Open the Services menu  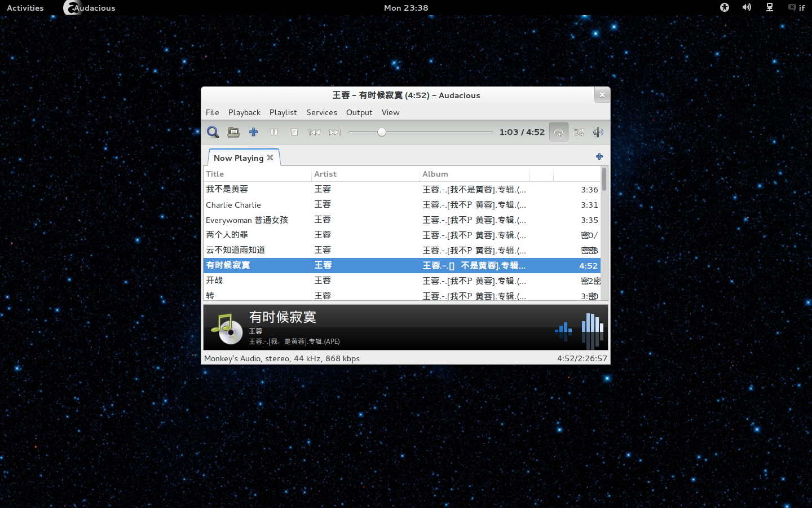click(x=321, y=112)
